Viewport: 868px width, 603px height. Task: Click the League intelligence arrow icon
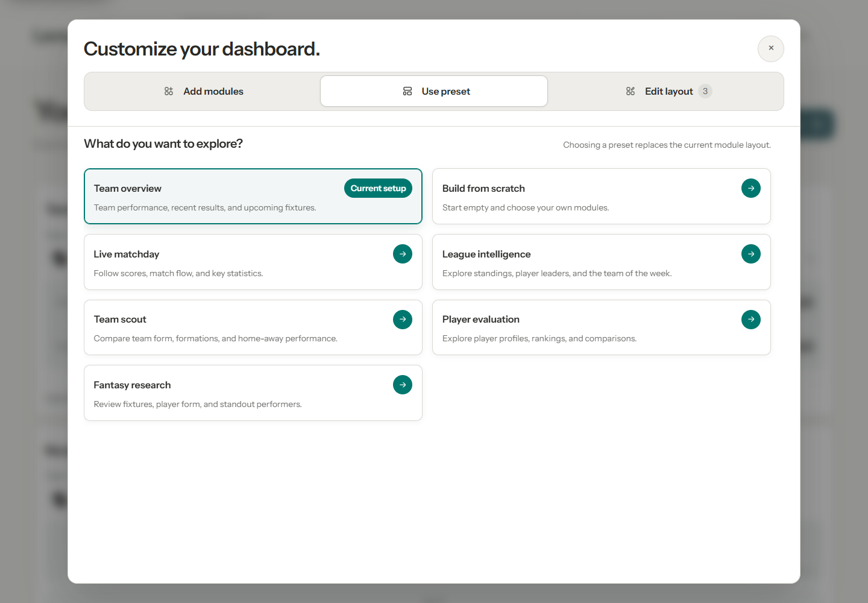point(751,254)
